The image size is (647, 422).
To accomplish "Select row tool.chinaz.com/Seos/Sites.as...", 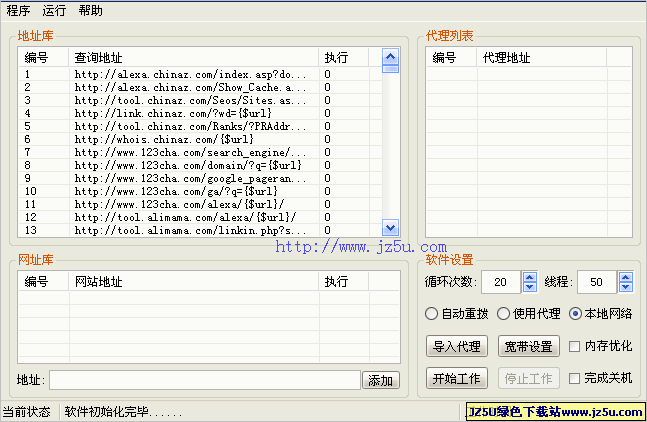I will (x=200, y=100).
